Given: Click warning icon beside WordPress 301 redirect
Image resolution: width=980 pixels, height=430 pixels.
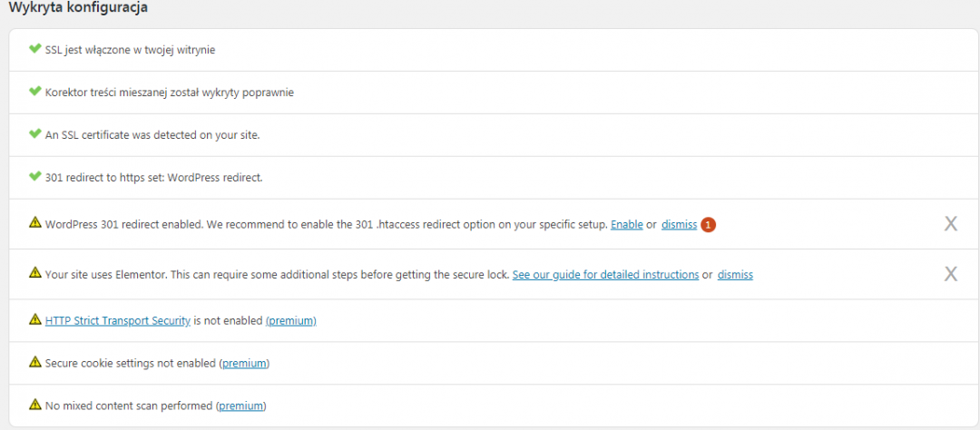Looking at the screenshot, I should 35,222.
